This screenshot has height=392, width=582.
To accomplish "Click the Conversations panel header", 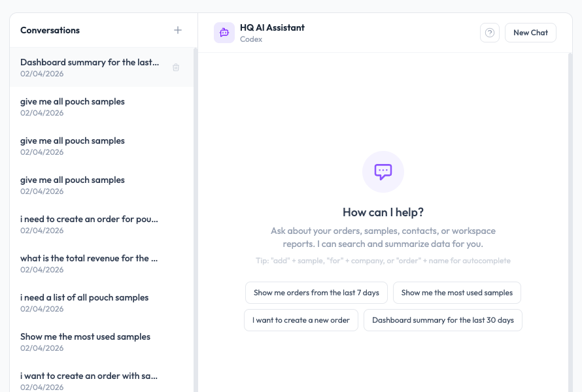I will coord(50,30).
